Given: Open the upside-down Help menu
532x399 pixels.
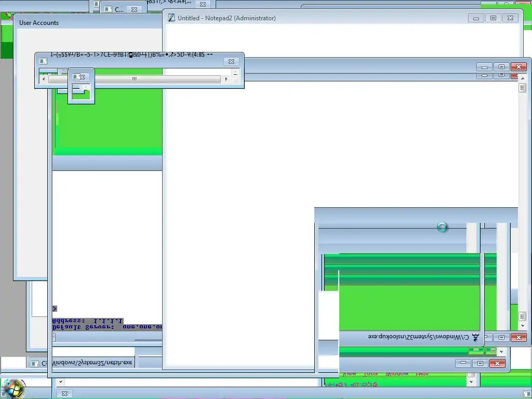Looking at the screenshot, I should [x=422, y=374].
